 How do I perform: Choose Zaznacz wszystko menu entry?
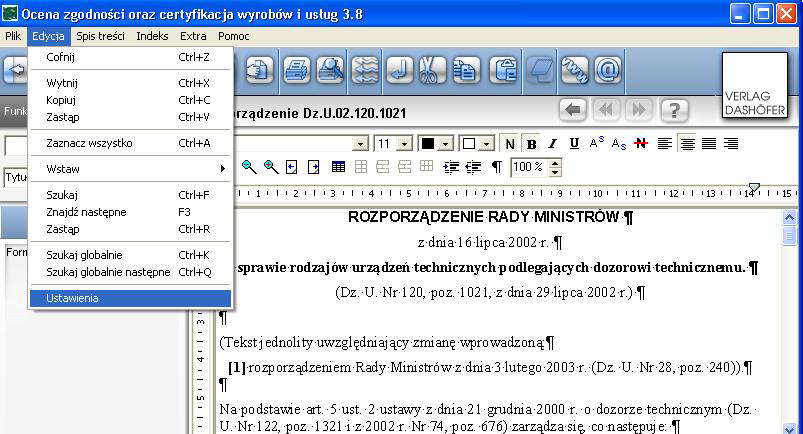click(x=130, y=143)
